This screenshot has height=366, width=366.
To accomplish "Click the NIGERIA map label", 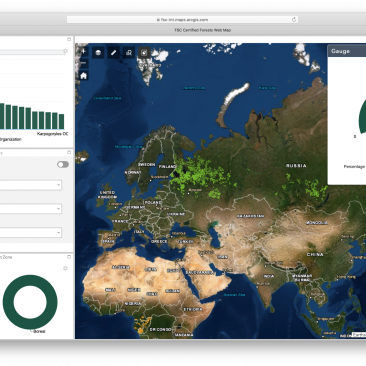I will [x=133, y=304].
